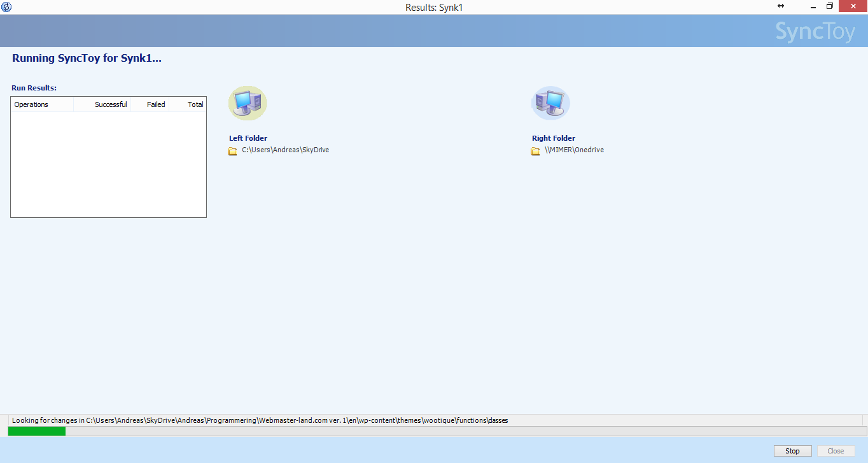Select the Operations column header
This screenshot has height=463, width=868.
click(42, 104)
